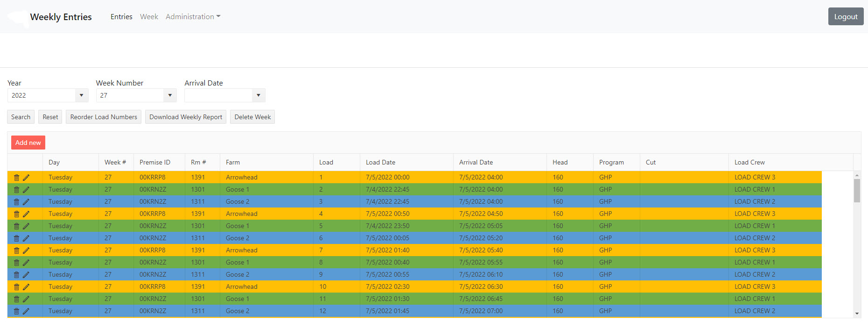Image resolution: width=868 pixels, height=322 pixels.
Task: Open the Administration menu
Action: (193, 17)
